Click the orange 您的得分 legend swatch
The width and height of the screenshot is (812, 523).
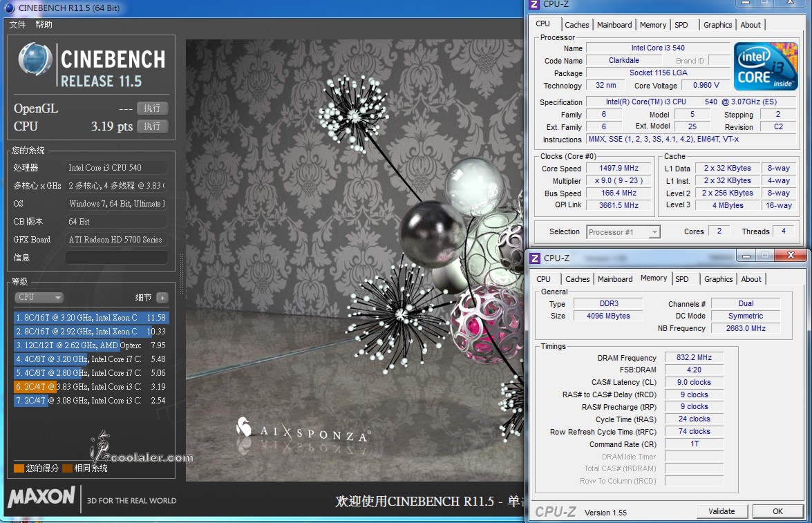pyautogui.click(x=19, y=468)
